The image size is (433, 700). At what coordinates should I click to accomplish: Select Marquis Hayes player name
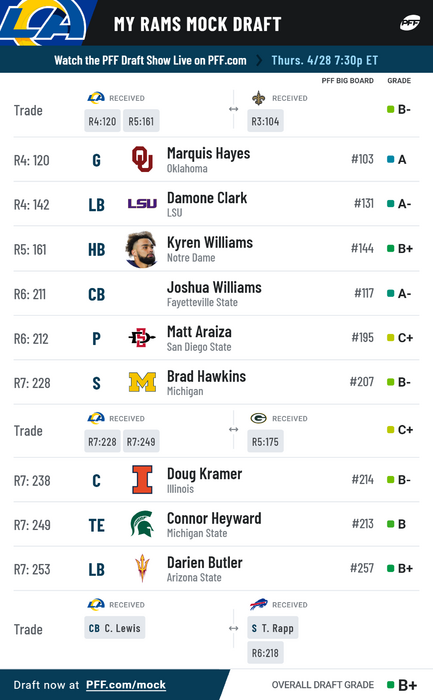click(x=208, y=153)
